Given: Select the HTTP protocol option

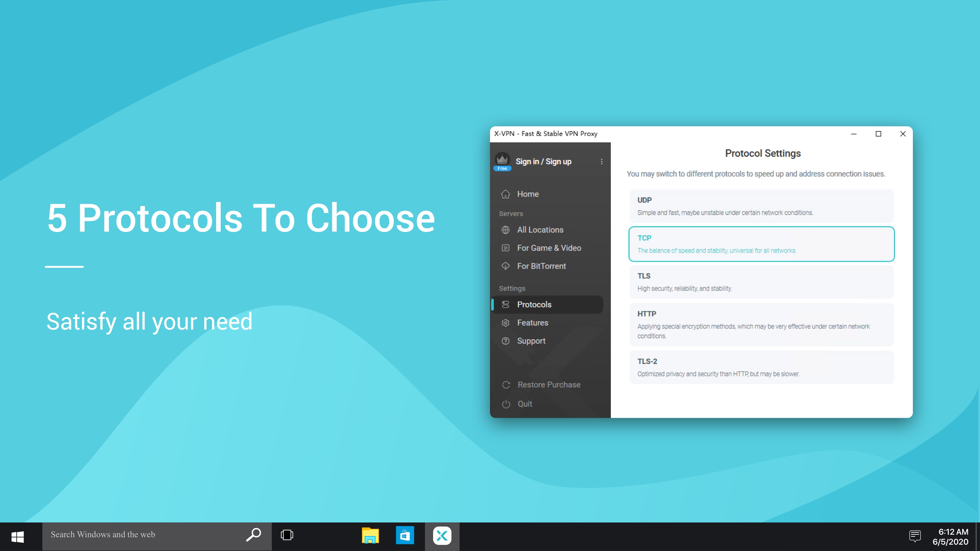Looking at the screenshot, I should coord(761,324).
